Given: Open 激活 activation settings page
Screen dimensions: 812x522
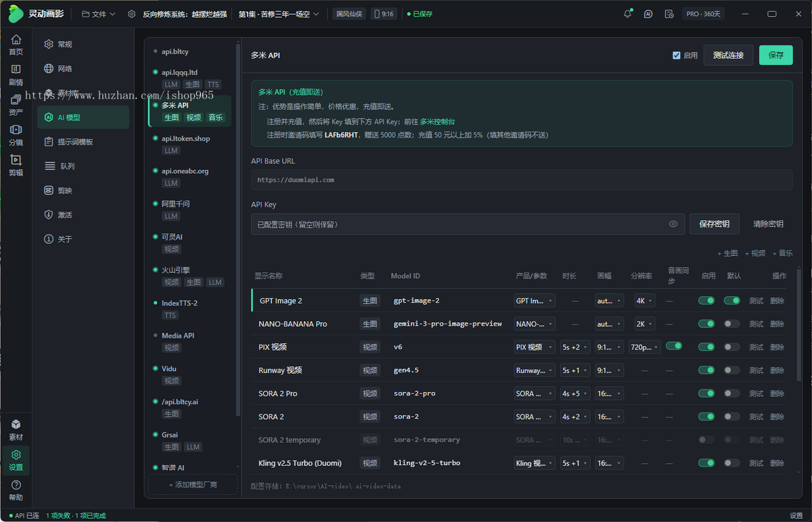Looking at the screenshot, I should [83, 215].
